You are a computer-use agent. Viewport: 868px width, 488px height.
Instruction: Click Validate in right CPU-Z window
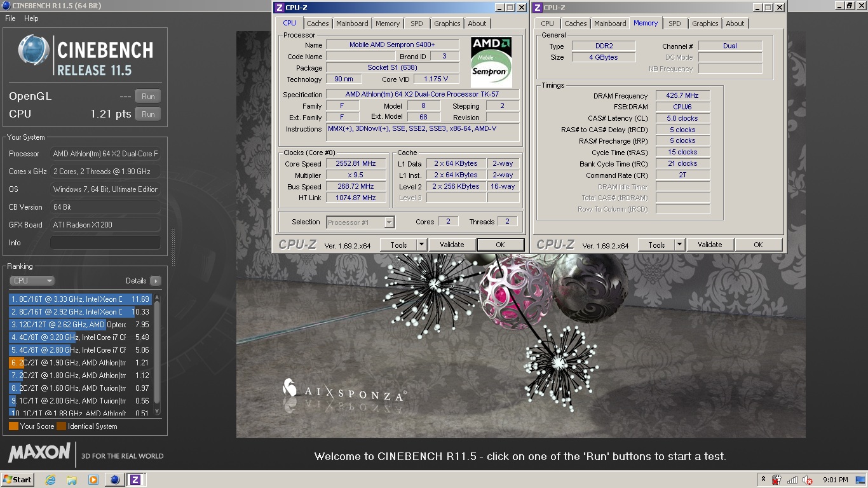coord(710,245)
